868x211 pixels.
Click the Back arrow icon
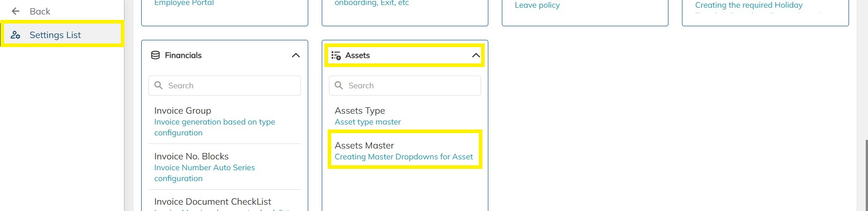16,11
